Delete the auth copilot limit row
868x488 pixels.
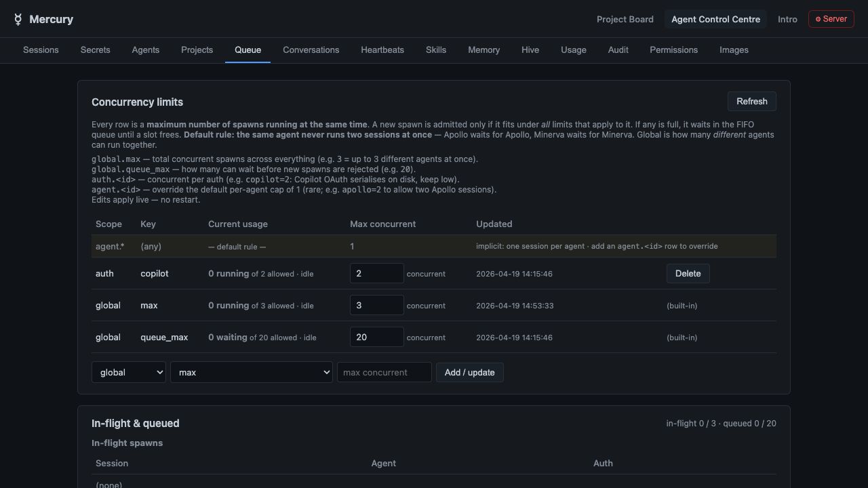[x=688, y=274]
